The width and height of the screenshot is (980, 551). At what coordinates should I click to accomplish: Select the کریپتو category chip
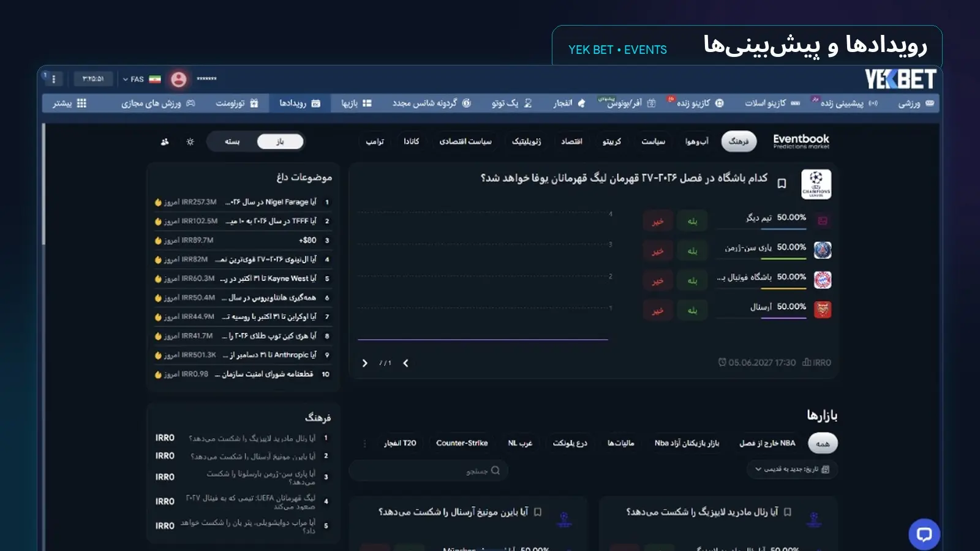point(611,141)
